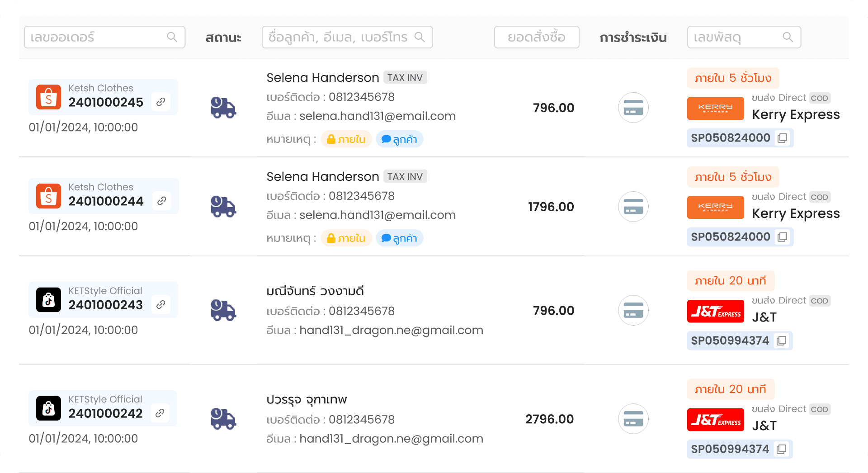Click the COD badge on order 2401000243

pos(819,301)
